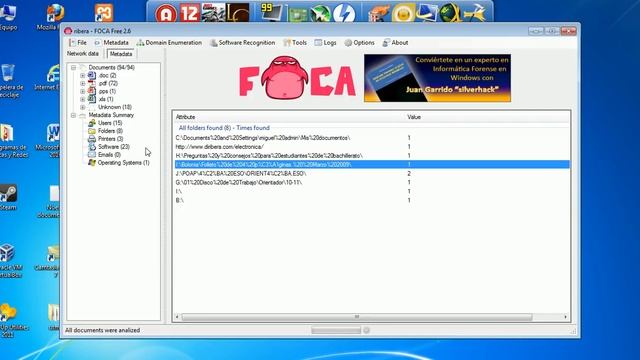
Task: Open the crossed tools dock icon
Action: [474, 13]
